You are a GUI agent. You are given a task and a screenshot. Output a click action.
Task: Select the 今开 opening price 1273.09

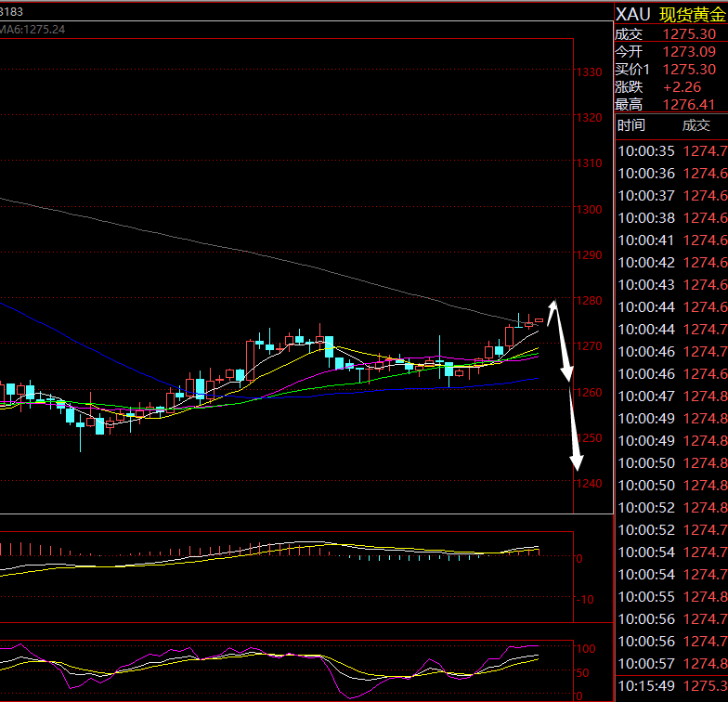689,52
